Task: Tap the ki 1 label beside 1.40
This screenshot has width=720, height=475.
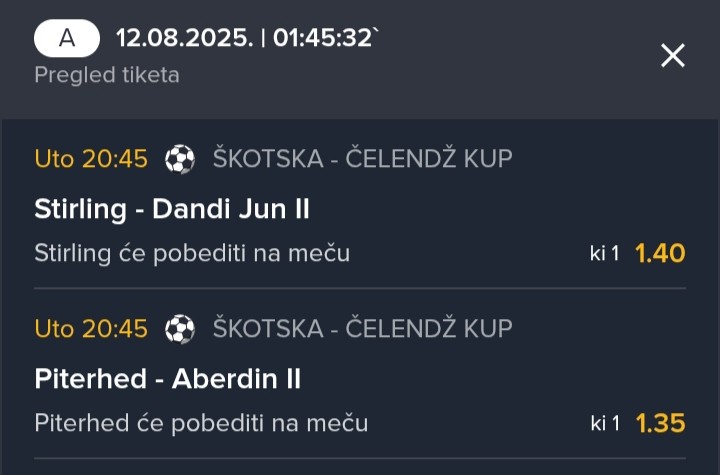Action: click(605, 253)
